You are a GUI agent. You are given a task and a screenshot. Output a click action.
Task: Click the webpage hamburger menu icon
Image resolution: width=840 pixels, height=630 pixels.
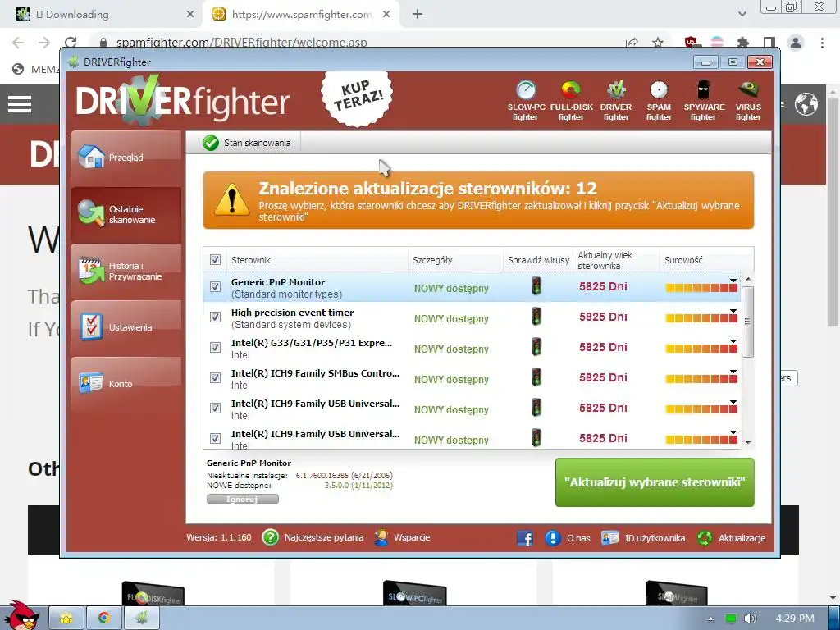20,104
